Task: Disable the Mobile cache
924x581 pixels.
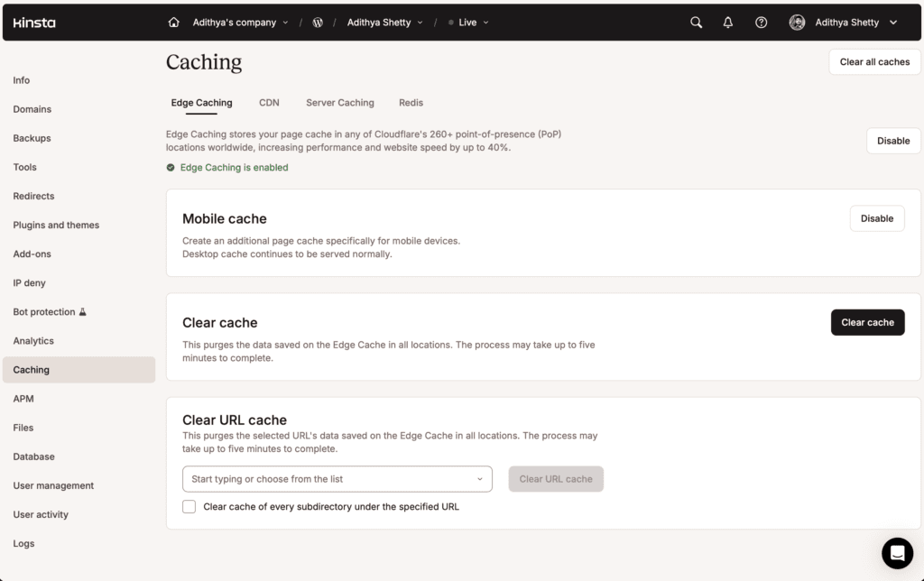Action: (x=877, y=218)
